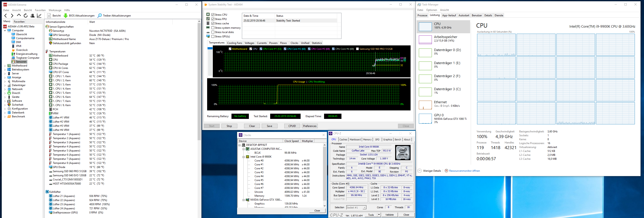Open the Mainboard tab in CPU-Z
644x218 pixels.
click(355, 140)
